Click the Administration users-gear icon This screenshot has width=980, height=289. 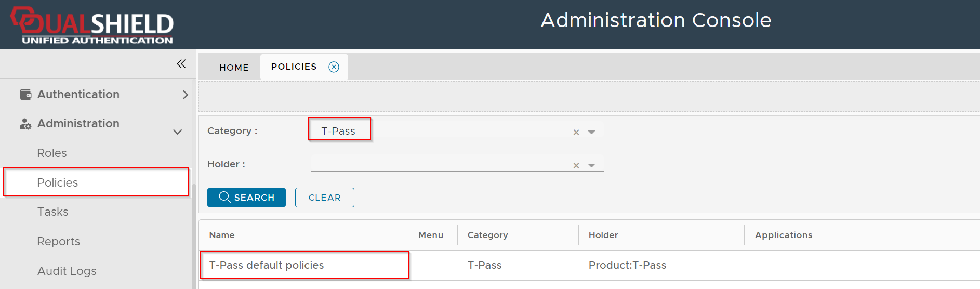coord(25,124)
